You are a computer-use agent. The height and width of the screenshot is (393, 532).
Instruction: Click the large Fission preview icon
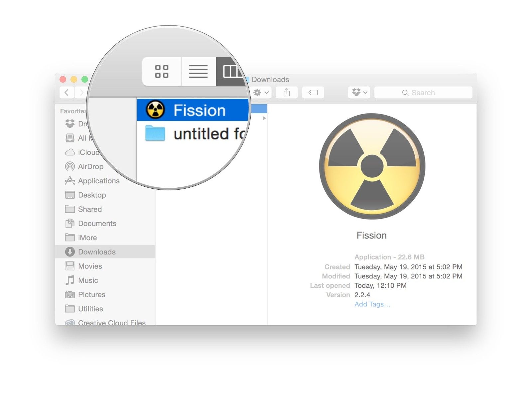coord(372,166)
